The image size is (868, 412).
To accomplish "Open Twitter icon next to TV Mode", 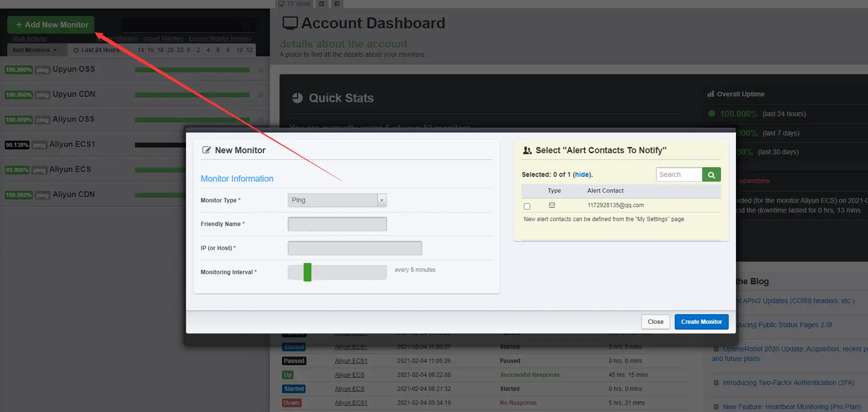I will click(321, 4).
